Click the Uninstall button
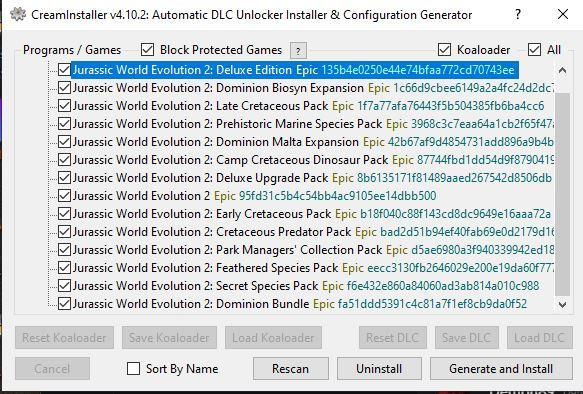 click(379, 369)
